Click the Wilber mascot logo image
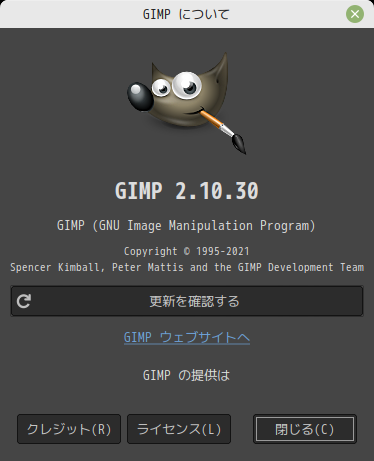Screen dimensions: 374x461 (x=187, y=103)
